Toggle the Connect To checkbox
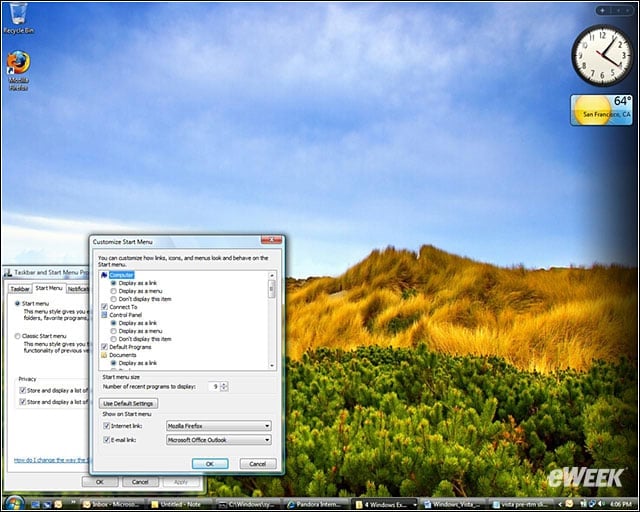Image resolution: width=640 pixels, height=512 pixels. point(104,307)
